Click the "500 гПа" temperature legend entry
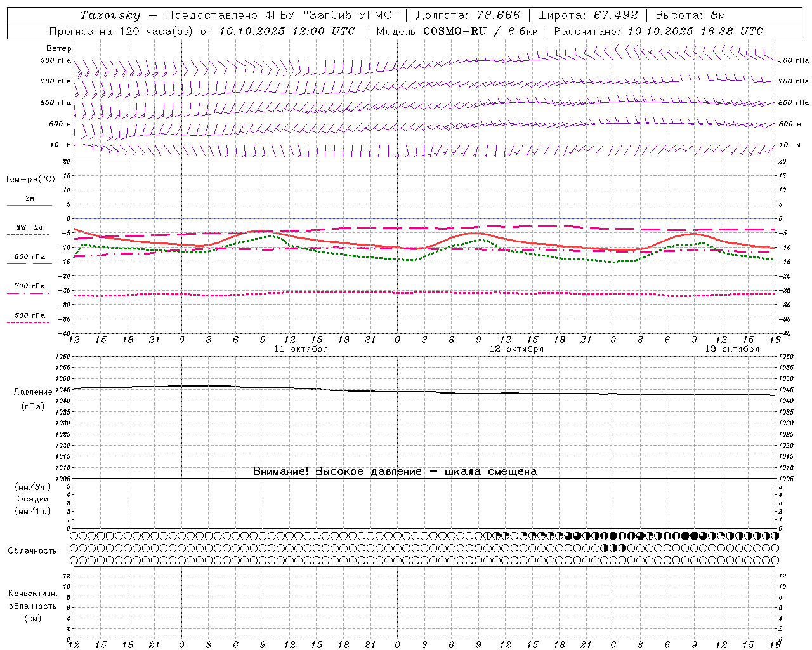This screenshot has height=650, width=812. pos(30,315)
